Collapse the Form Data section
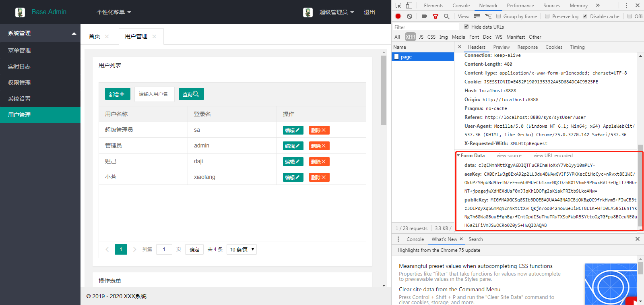 pos(458,156)
